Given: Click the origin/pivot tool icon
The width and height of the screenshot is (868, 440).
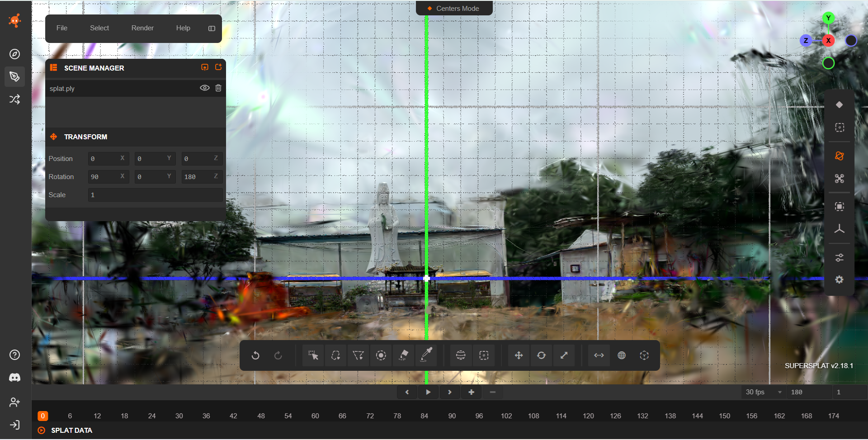Looking at the screenshot, I should 644,355.
